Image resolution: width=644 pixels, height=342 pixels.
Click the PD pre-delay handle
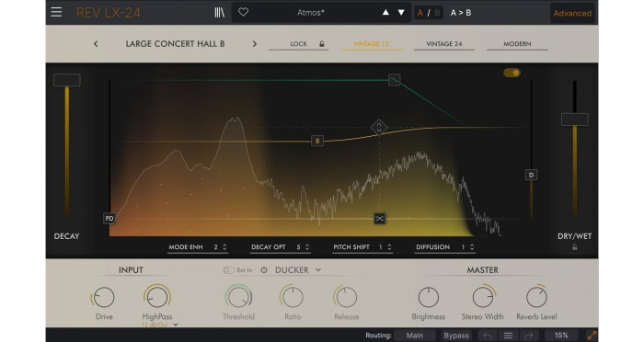(109, 219)
